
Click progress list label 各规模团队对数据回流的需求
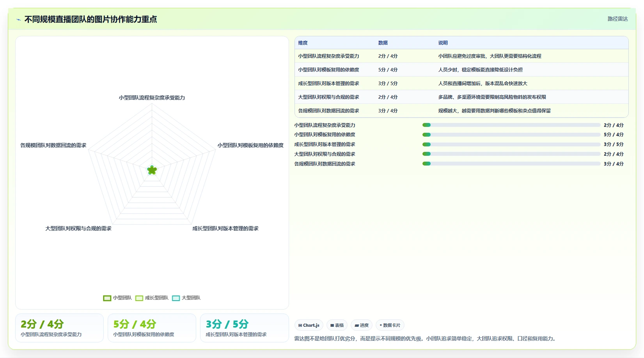(x=325, y=164)
